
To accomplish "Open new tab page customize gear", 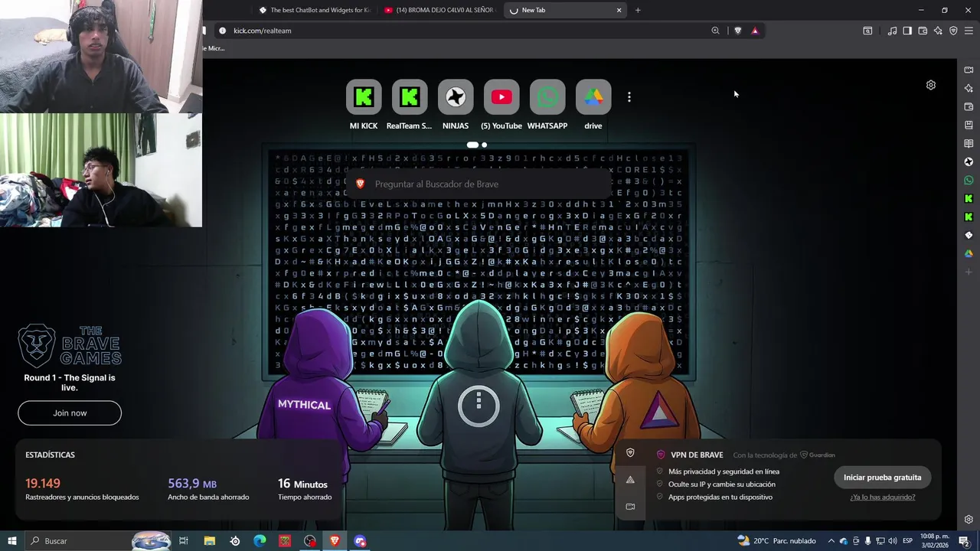I will (931, 85).
